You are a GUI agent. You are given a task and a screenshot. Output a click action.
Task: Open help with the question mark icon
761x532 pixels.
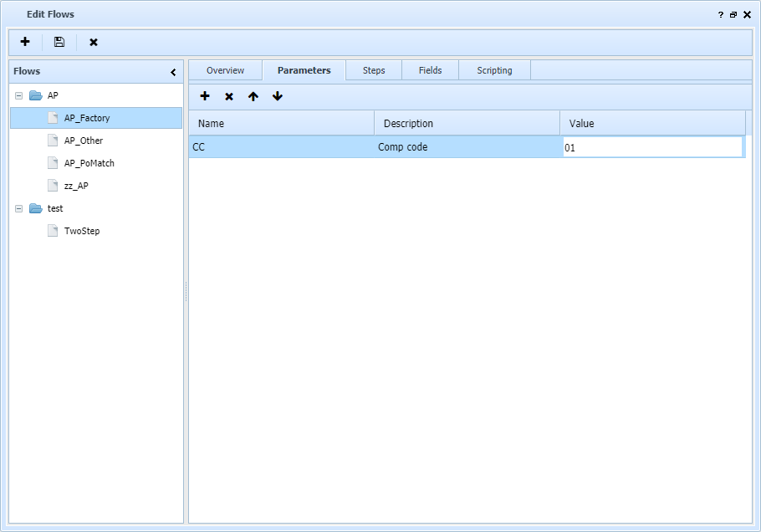(720, 14)
